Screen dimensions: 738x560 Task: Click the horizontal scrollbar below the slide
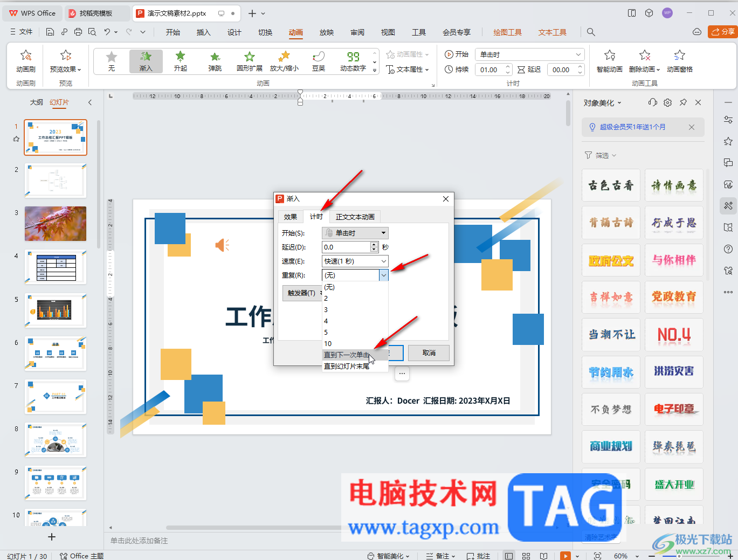[x=334, y=528]
